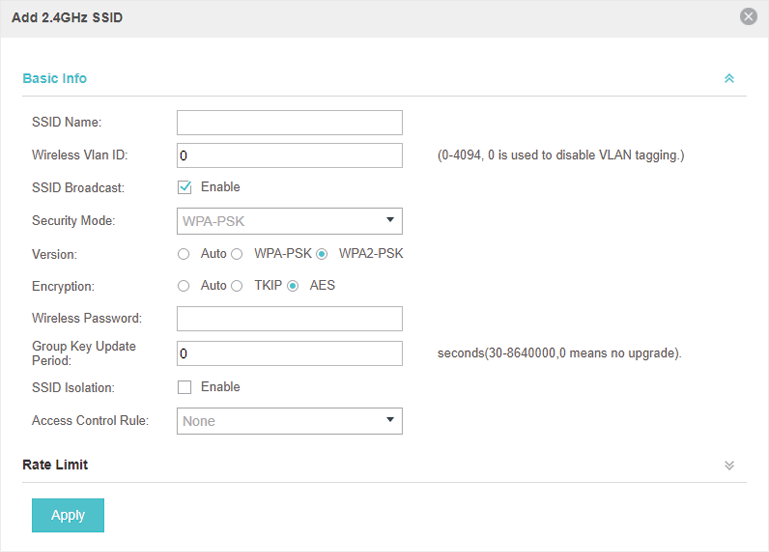
Task: Select Auto for Encryption
Action: tap(183, 286)
